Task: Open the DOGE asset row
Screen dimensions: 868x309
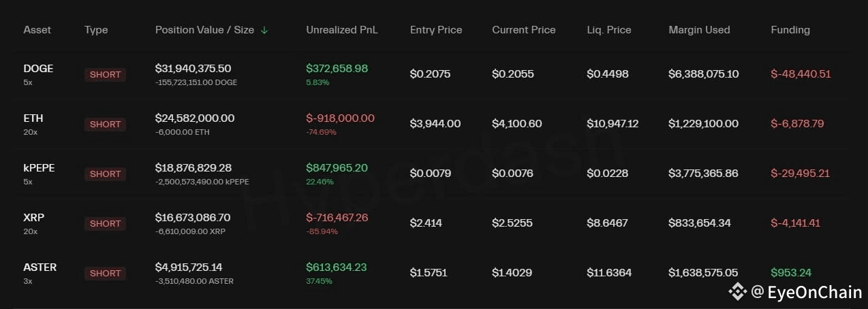Action: point(38,69)
